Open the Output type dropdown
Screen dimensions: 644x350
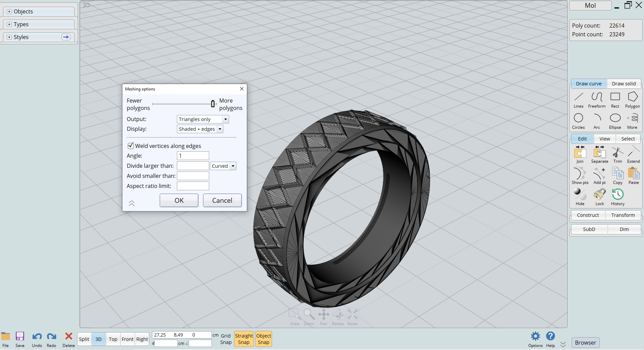click(x=226, y=119)
